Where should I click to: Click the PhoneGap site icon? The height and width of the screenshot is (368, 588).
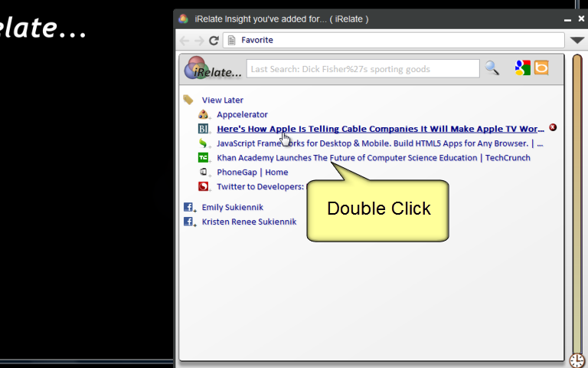pyautogui.click(x=203, y=172)
